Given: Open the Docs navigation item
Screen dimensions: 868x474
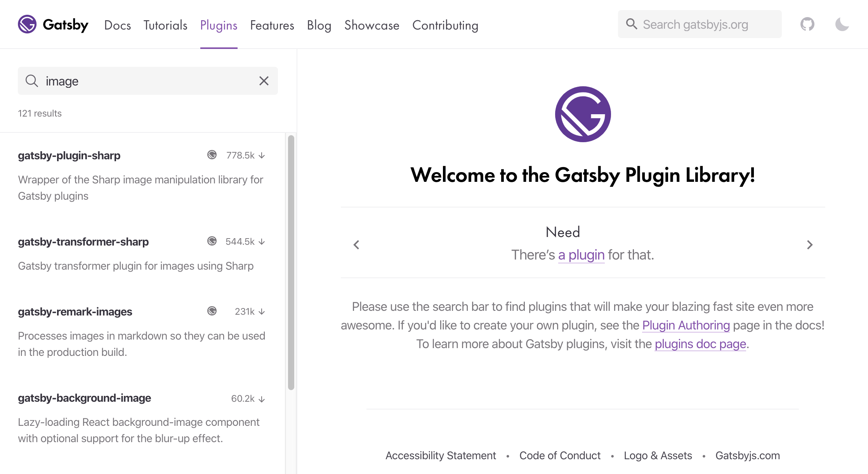Looking at the screenshot, I should point(117,25).
